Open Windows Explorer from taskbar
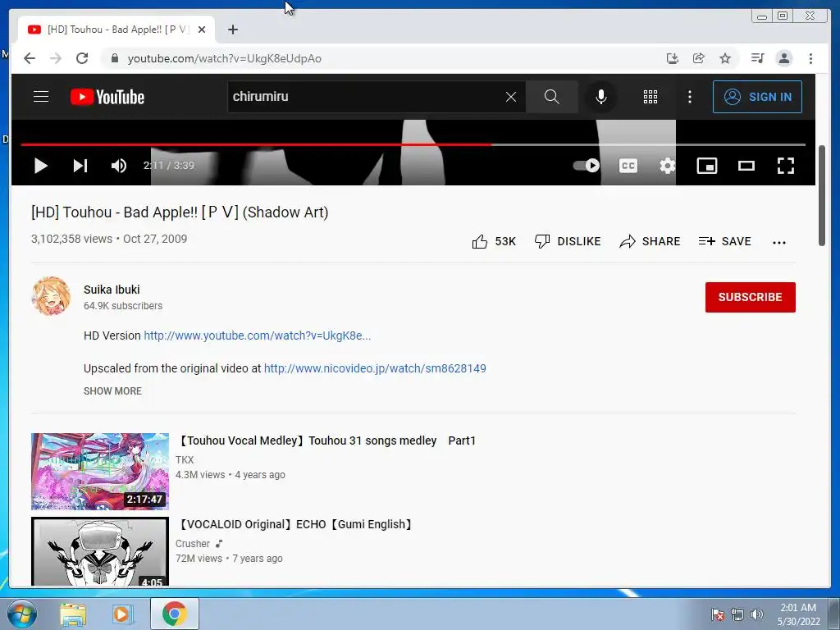The image size is (840, 630). (x=73, y=614)
